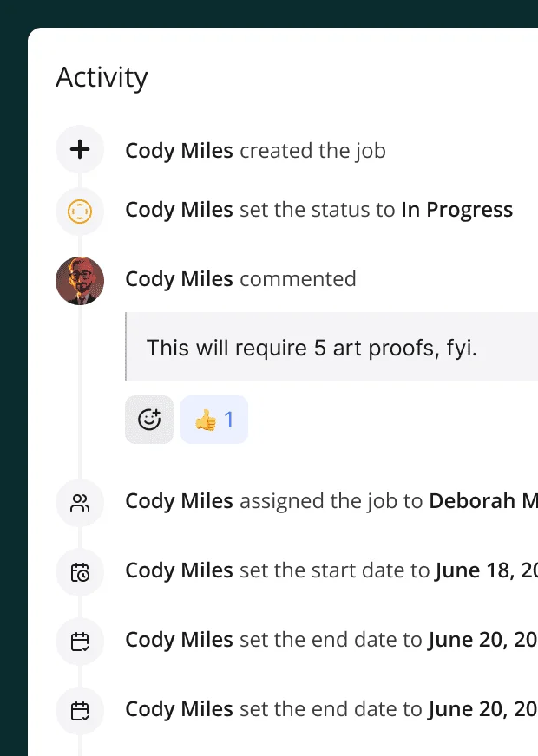The image size is (538, 756).
Task: Click the Cody Miles name on the created entry
Action: pos(177,150)
